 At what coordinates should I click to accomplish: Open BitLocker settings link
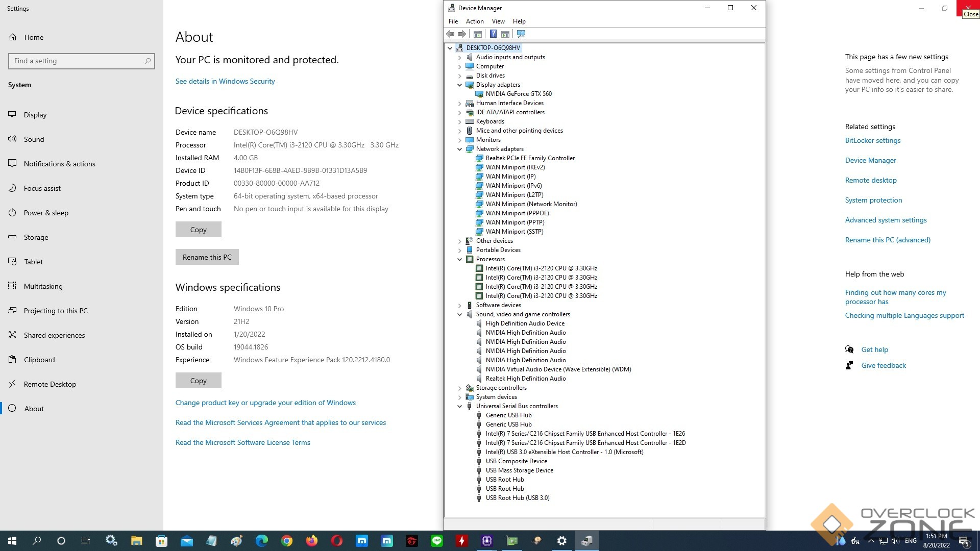point(872,140)
